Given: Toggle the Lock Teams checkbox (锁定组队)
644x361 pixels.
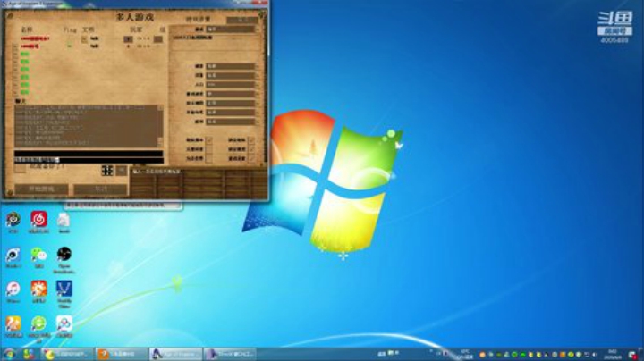Looking at the screenshot, I should pos(251,140).
